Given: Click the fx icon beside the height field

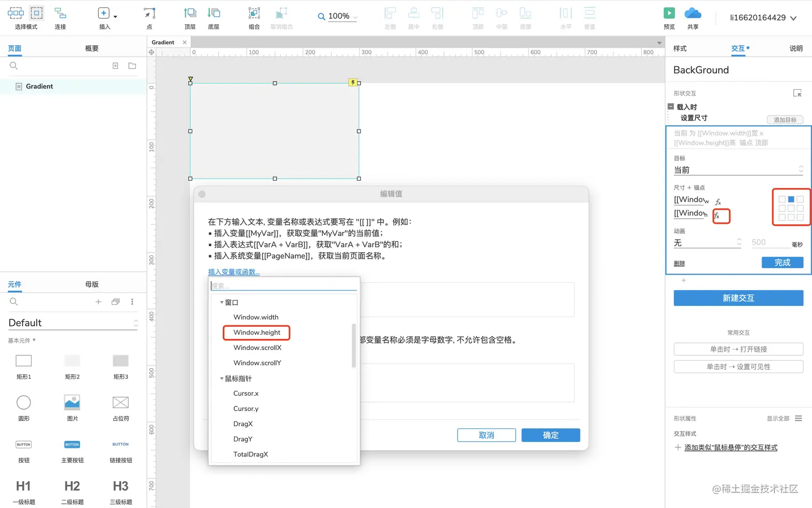Looking at the screenshot, I should click(717, 216).
